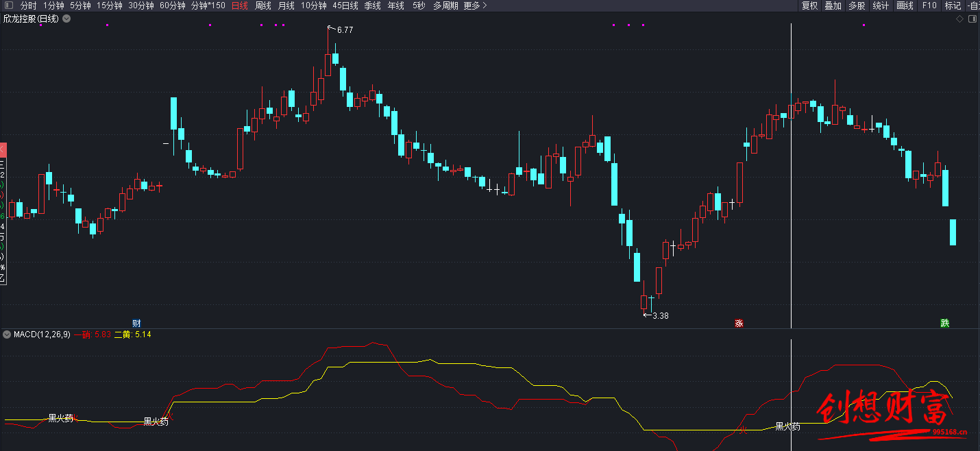Select the 10分钟 period
Viewport: 980px width, 451px height.
pos(314,5)
